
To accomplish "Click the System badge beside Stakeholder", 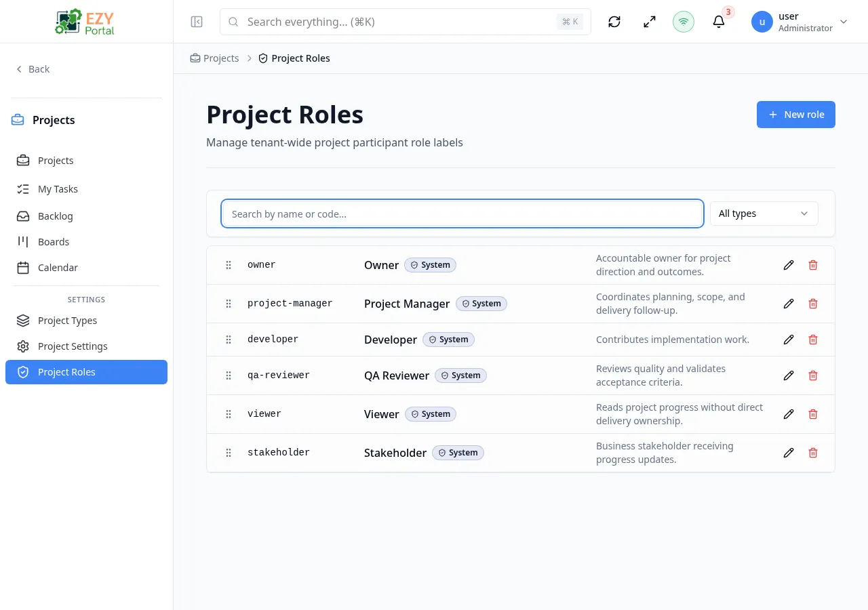I will [x=458, y=453].
